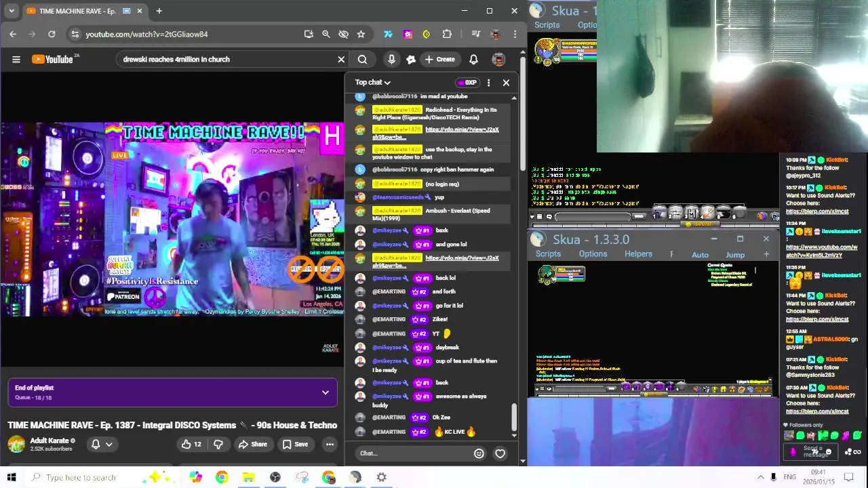Select the TIME MACHINE RAVE browser tab

tap(85, 11)
